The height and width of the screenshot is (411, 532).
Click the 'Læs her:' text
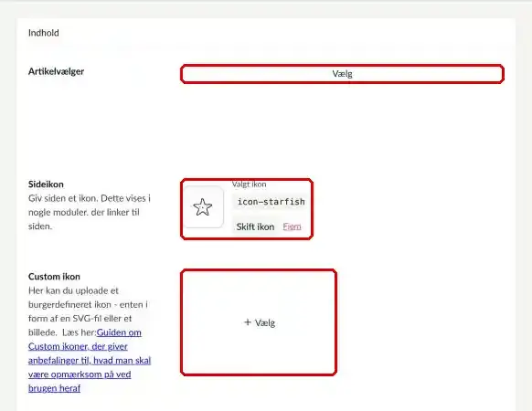click(79, 332)
